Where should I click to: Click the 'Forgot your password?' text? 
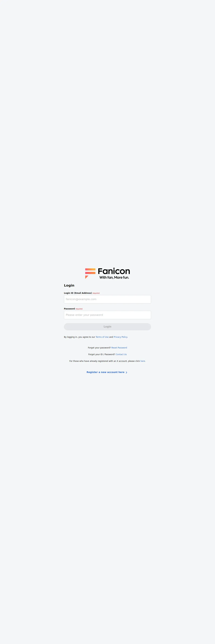[99, 348]
